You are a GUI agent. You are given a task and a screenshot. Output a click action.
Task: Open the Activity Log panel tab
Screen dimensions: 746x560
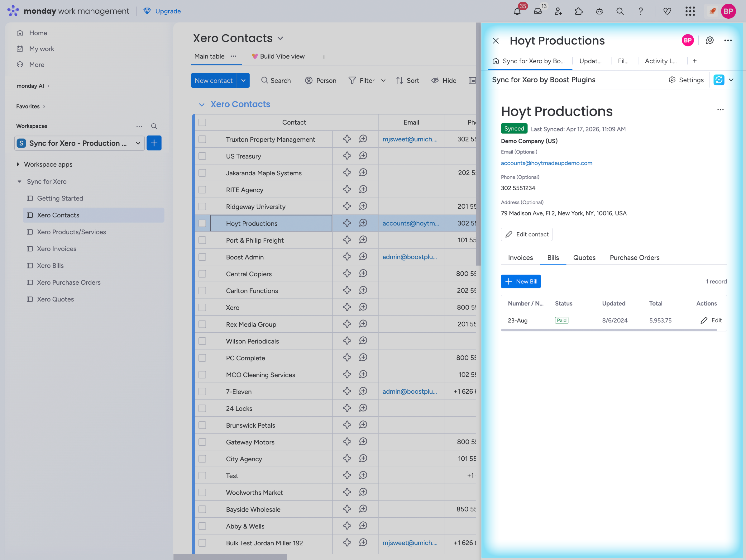(x=660, y=61)
